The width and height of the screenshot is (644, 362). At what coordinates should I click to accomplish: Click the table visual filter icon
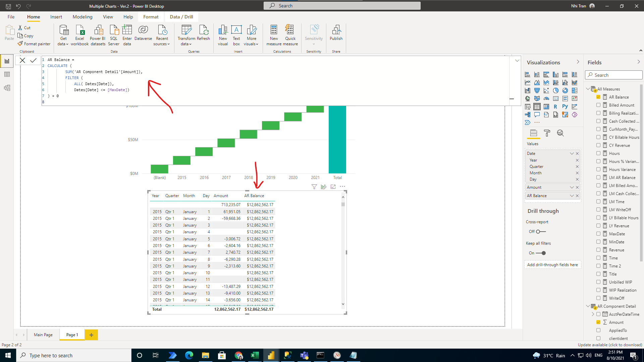(x=314, y=187)
